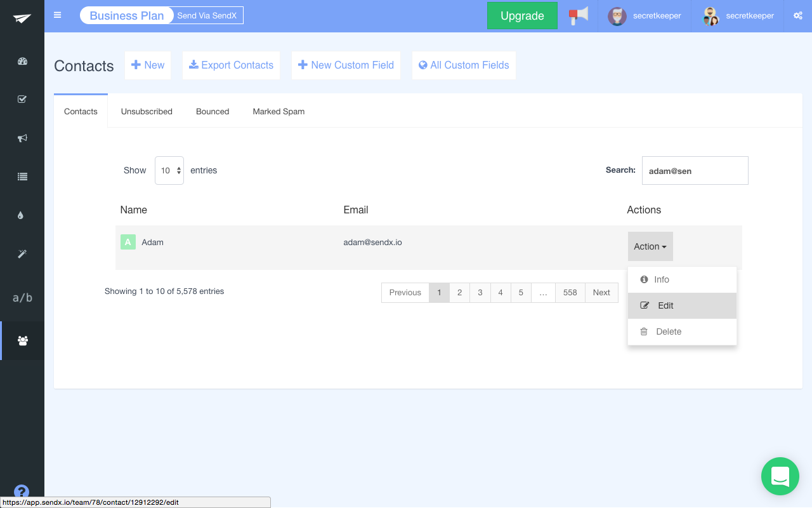
Task: Click the Contacts page heading
Action: coord(84,66)
